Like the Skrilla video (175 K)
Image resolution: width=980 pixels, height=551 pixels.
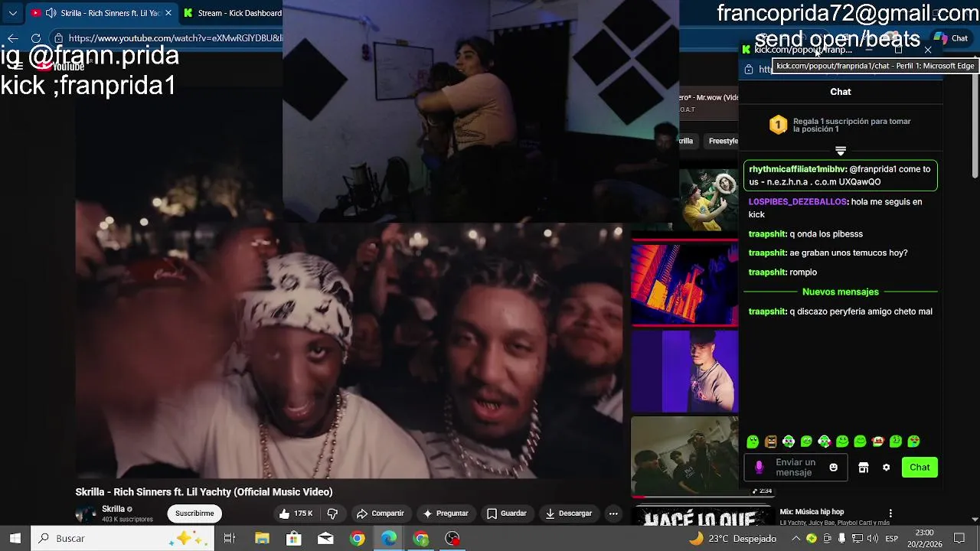coord(296,514)
